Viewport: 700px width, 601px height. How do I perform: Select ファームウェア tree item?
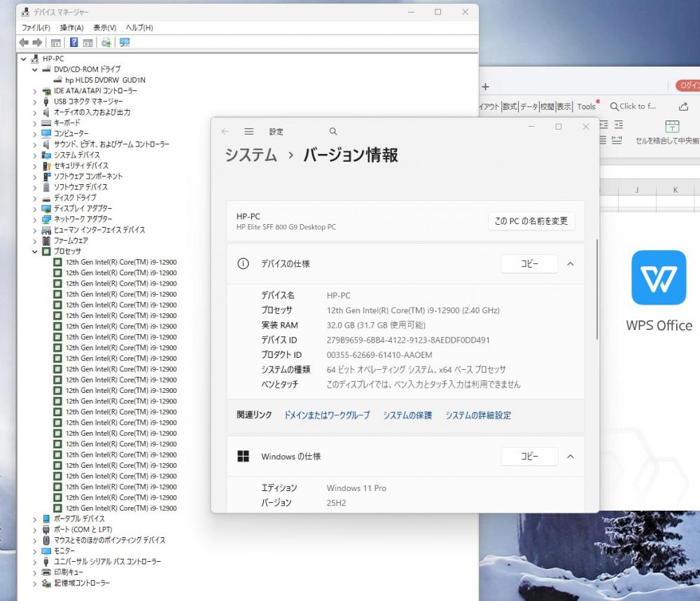71,241
